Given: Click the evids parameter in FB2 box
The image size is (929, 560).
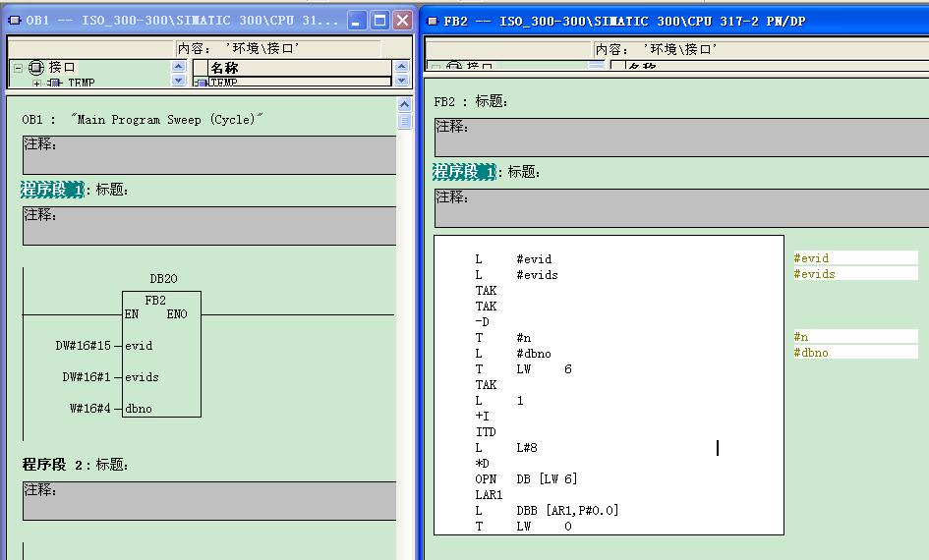Looking at the screenshot, I should [142, 377].
